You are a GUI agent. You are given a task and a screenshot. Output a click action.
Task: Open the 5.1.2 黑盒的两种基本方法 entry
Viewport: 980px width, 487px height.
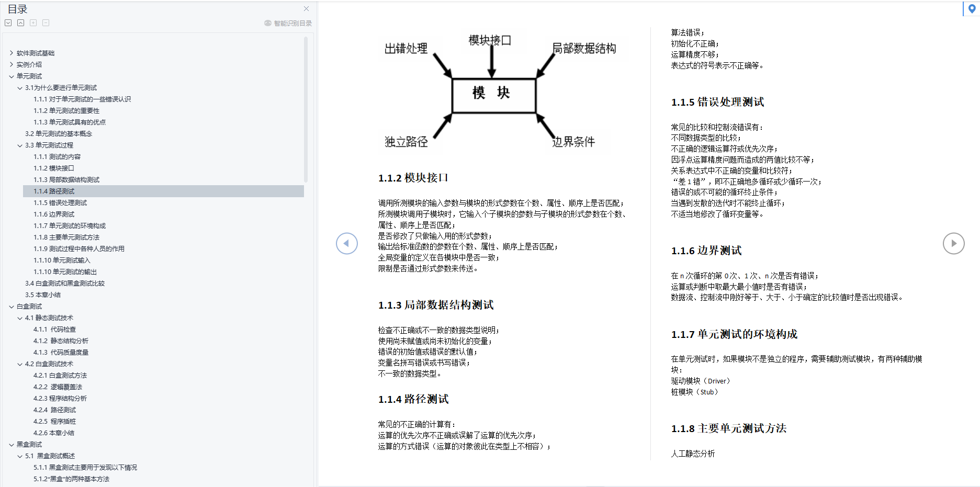pos(72,479)
